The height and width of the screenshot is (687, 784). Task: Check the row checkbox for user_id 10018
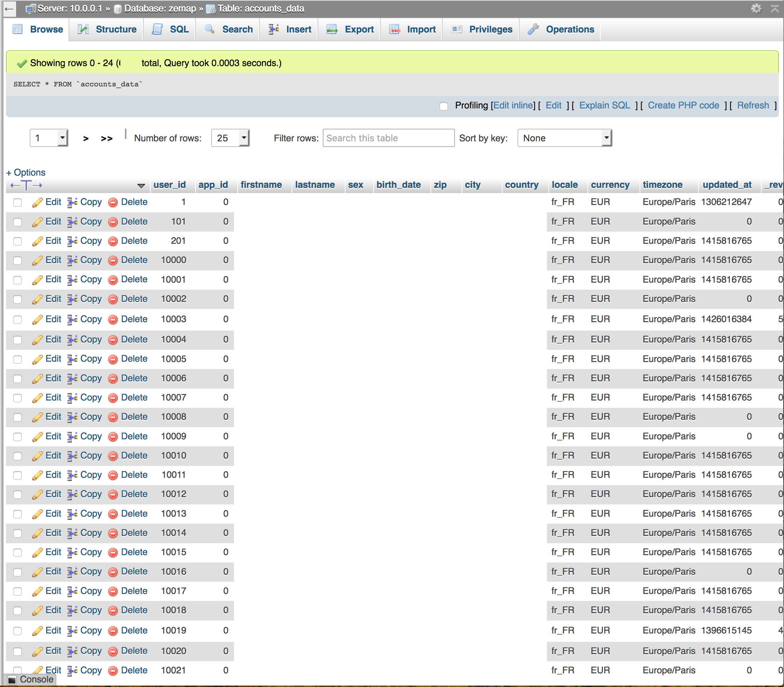(17, 610)
